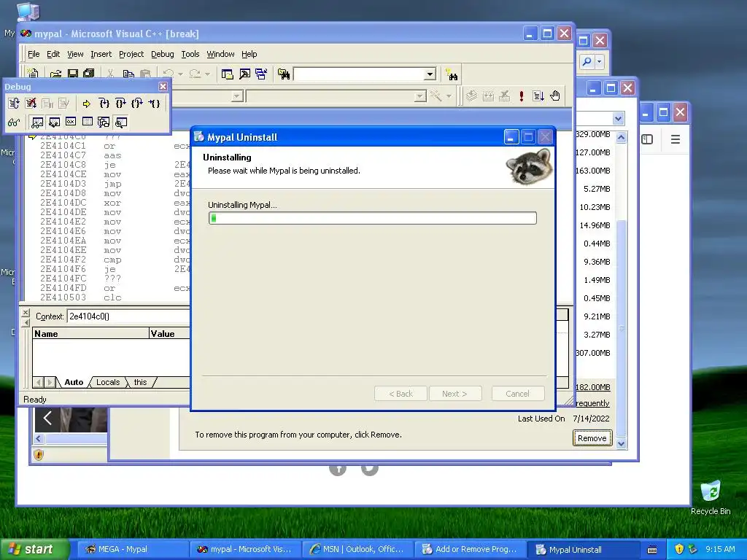Open the File menu
Image resolution: width=747 pixels, height=560 pixels.
[34, 54]
